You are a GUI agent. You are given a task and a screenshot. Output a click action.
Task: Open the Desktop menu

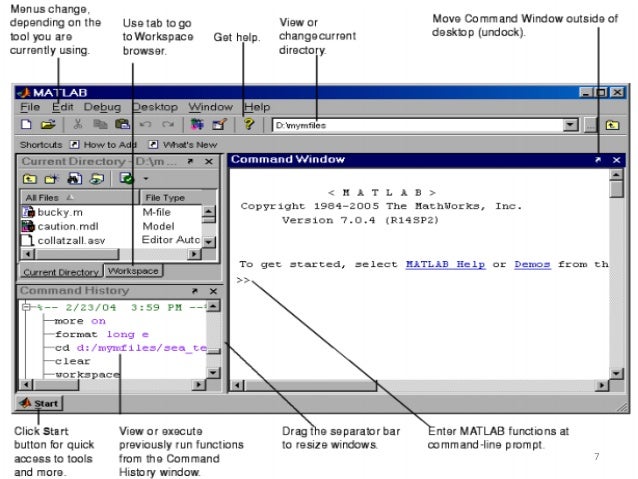point(155,107)
